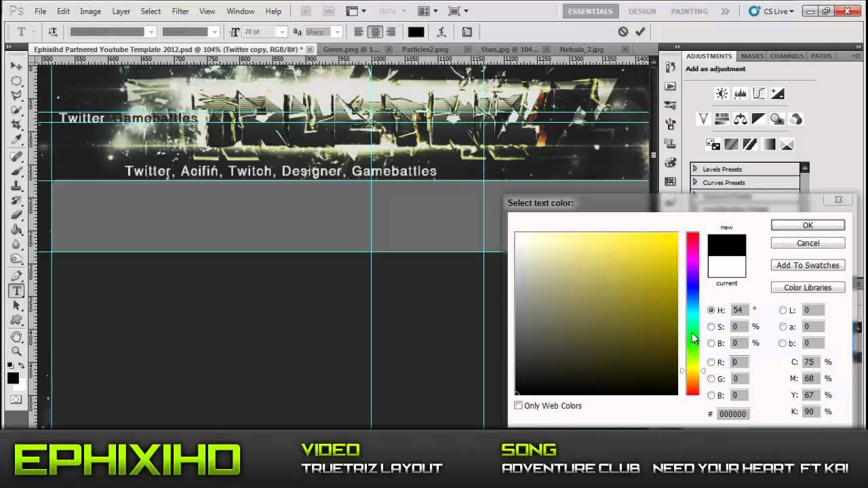Select the S saturation radio button

tap(711, 327)
